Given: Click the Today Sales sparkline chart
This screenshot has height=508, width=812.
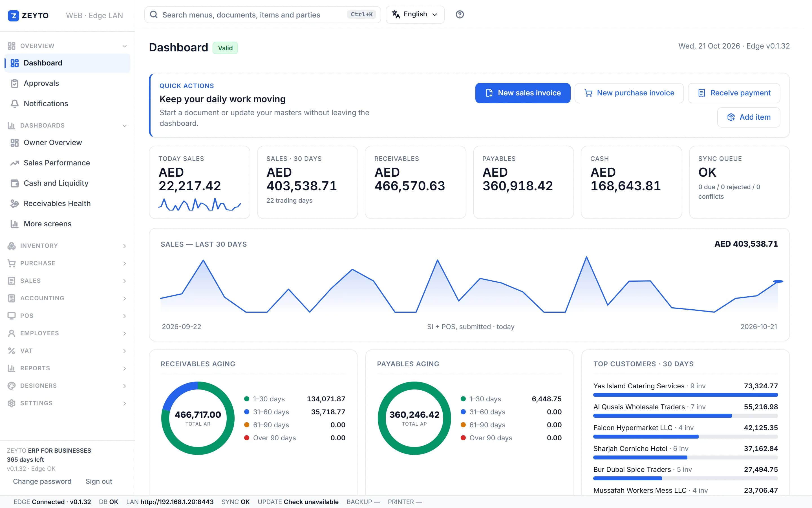Looking at the screenshot, I should coord(199,204).
